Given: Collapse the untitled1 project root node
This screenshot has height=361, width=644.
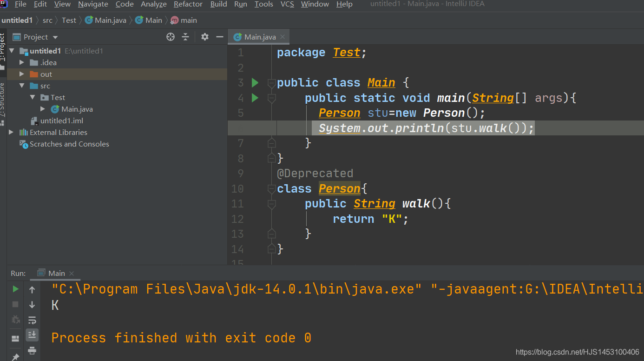Looking at the screenshot, I should coord(12,51).
